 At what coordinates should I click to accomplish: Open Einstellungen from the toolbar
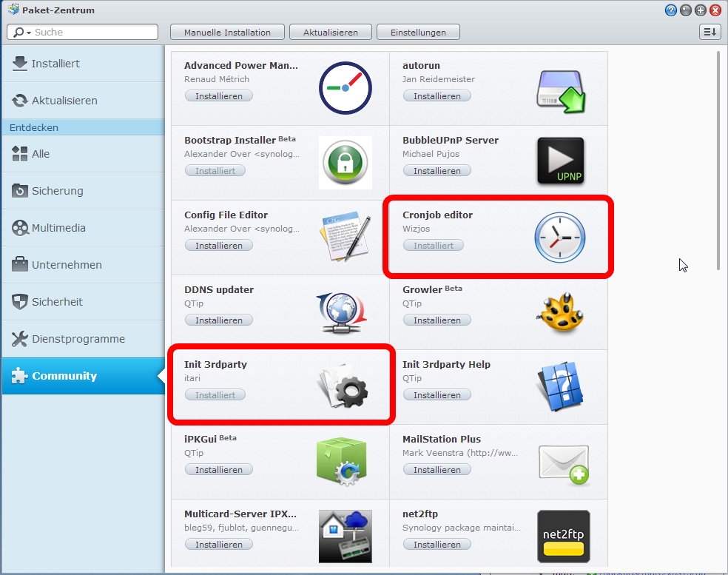point(418,32)
